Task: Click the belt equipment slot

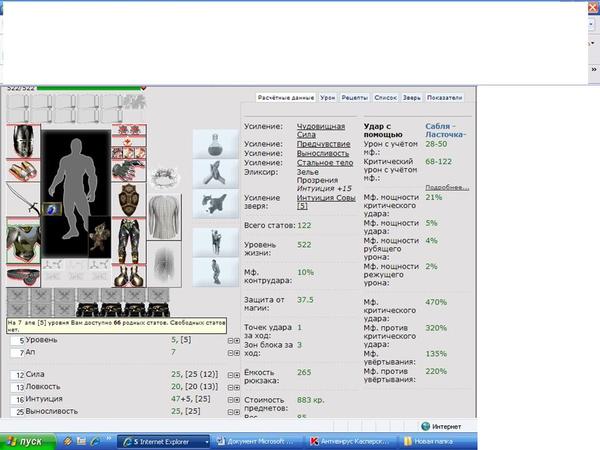Action: click(x=23, y=276)
